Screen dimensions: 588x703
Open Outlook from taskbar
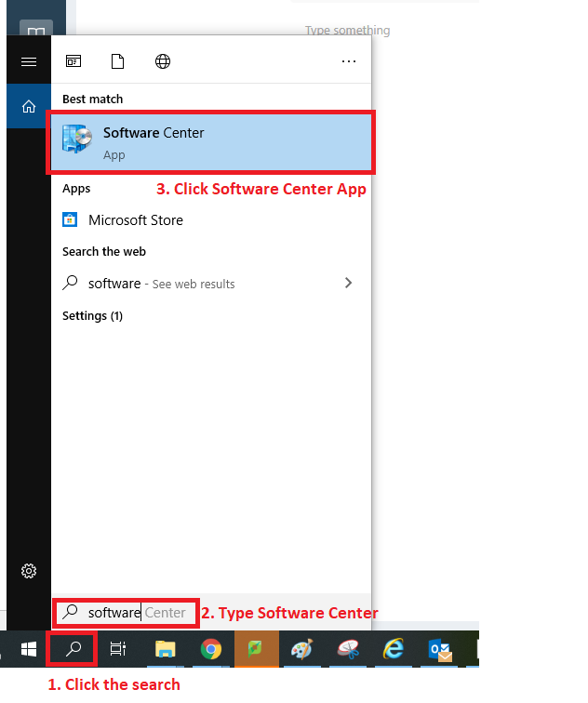tap(439, 650)
